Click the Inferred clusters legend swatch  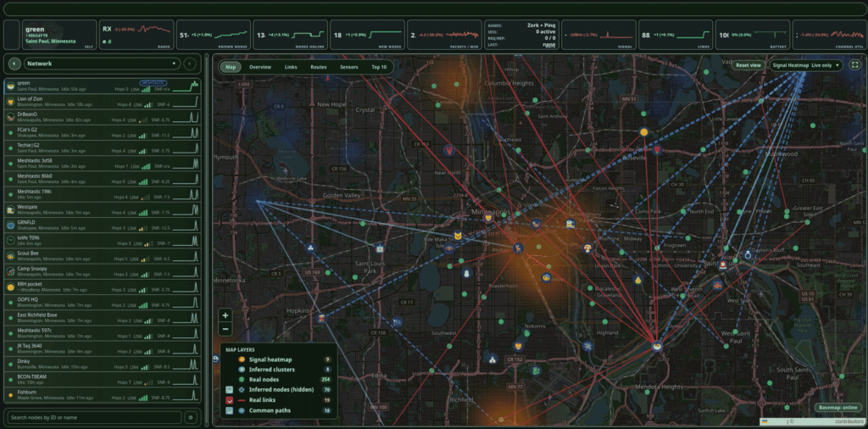pos(243,370)
